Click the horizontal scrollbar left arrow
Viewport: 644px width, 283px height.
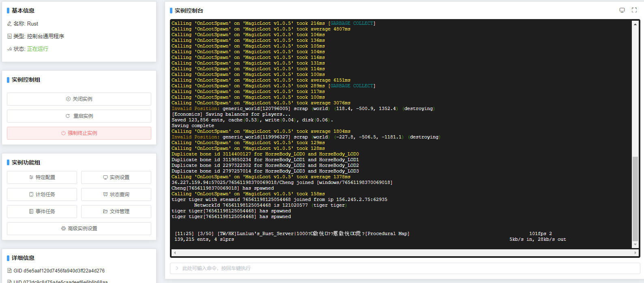(x=175, y=253)
